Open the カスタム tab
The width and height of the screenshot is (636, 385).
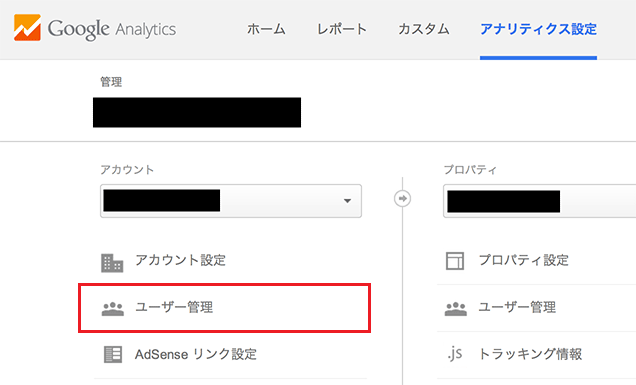[423, 29]
